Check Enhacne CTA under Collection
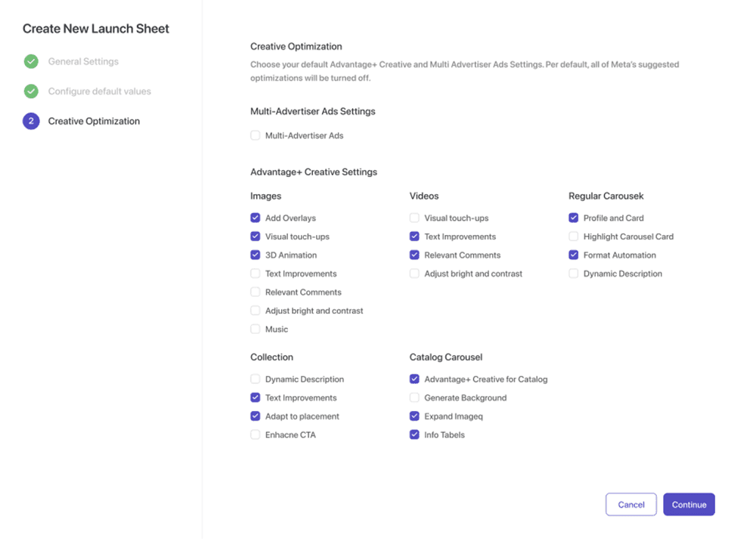 [x=255, y=434]
